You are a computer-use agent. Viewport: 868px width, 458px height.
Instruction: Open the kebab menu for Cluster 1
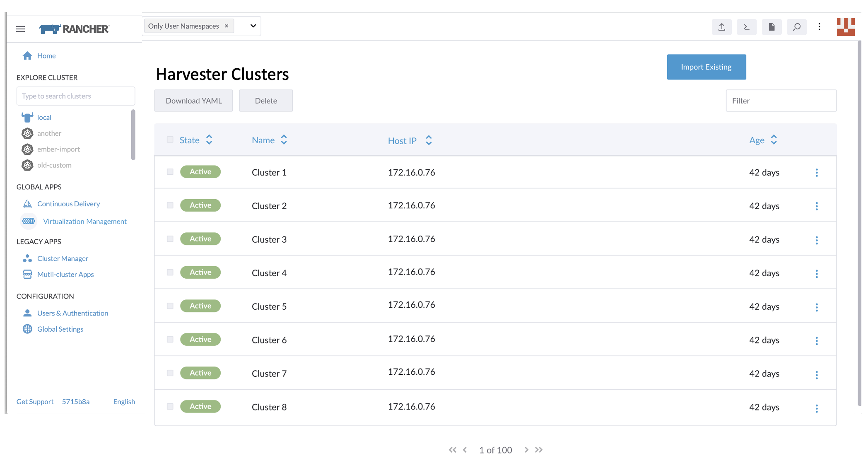[x=817, y=172]
